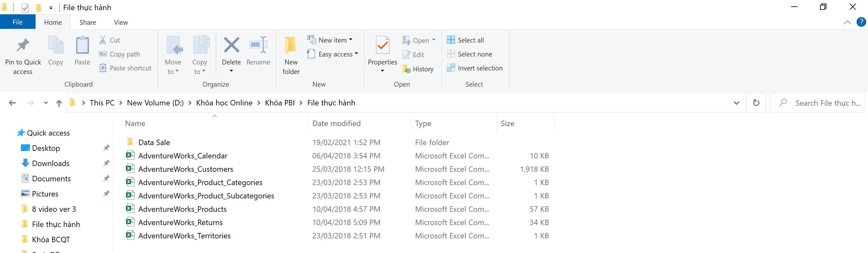Click the Data Sale folder icon
This screenshot has height=253, width=868.
[130, 142]
